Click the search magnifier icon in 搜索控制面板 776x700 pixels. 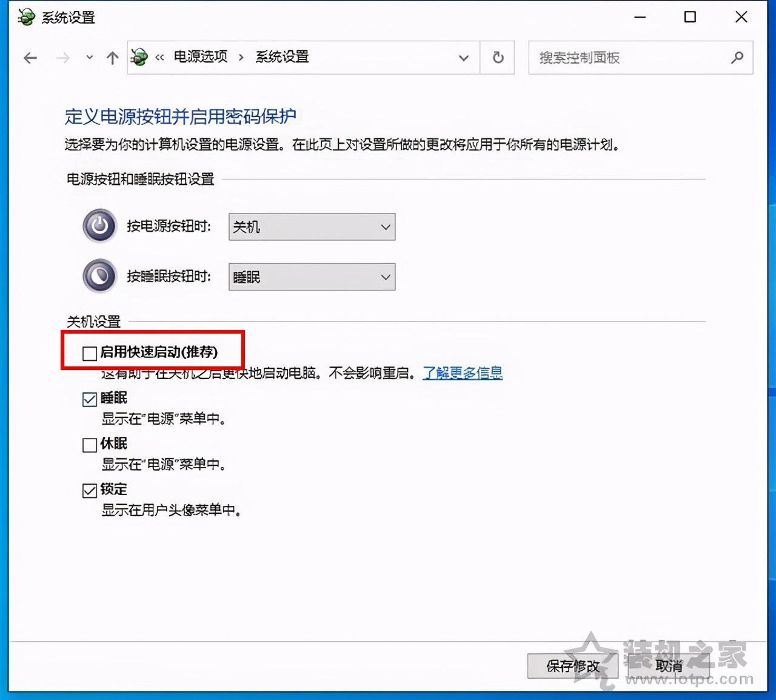[x=737, y=58]
